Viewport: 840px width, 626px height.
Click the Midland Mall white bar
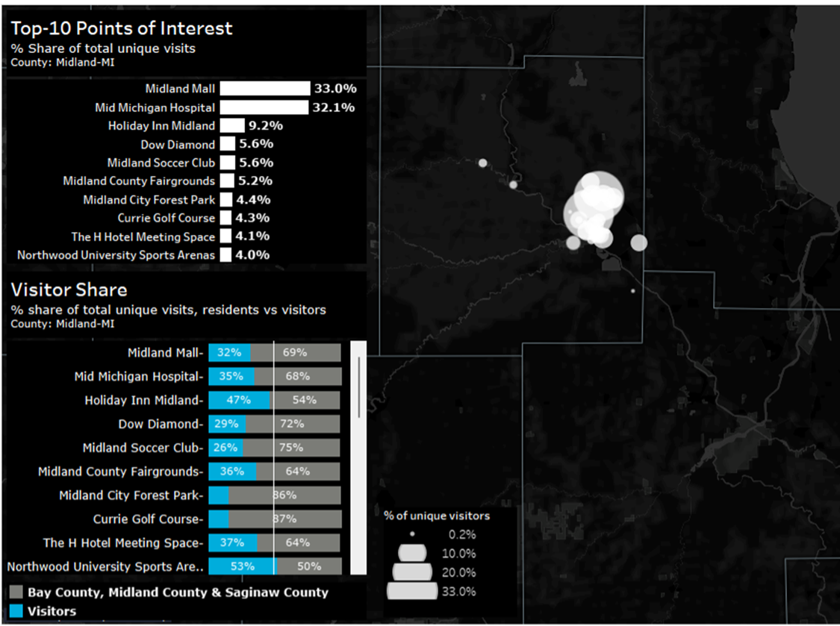(264, 89)
